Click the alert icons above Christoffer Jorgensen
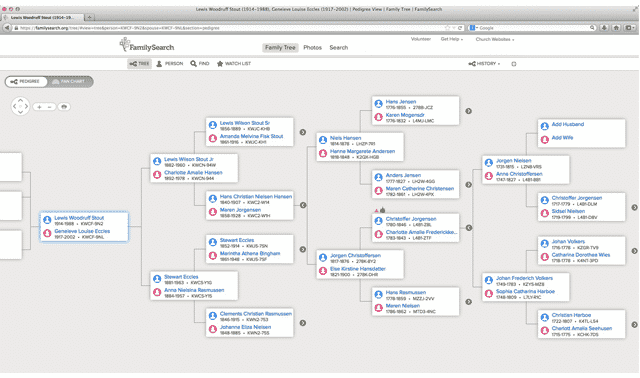 380,210
